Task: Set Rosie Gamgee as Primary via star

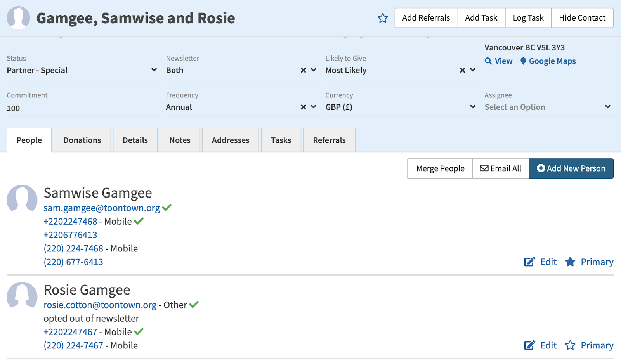Action: pyautogui.click(x=570, y=345)
